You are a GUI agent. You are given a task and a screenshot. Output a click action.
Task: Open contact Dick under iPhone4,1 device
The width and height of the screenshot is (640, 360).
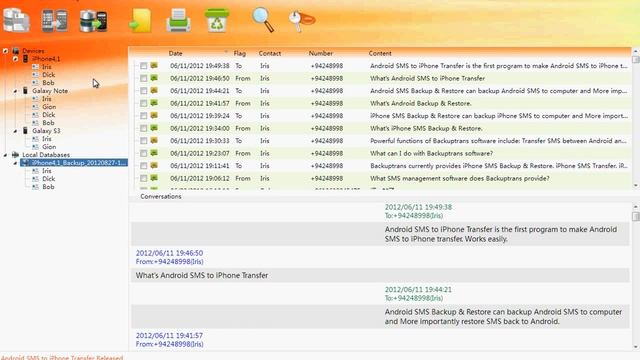click(x=48, y=75)
